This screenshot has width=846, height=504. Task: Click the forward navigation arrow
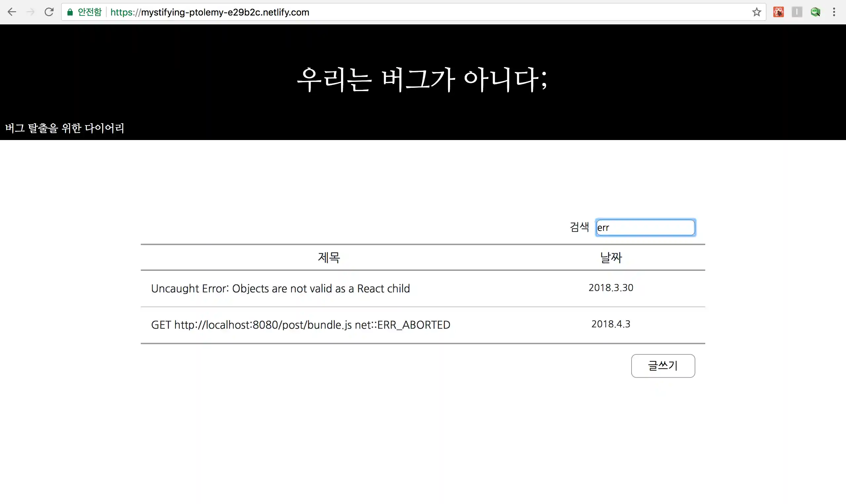click(30, 12)
